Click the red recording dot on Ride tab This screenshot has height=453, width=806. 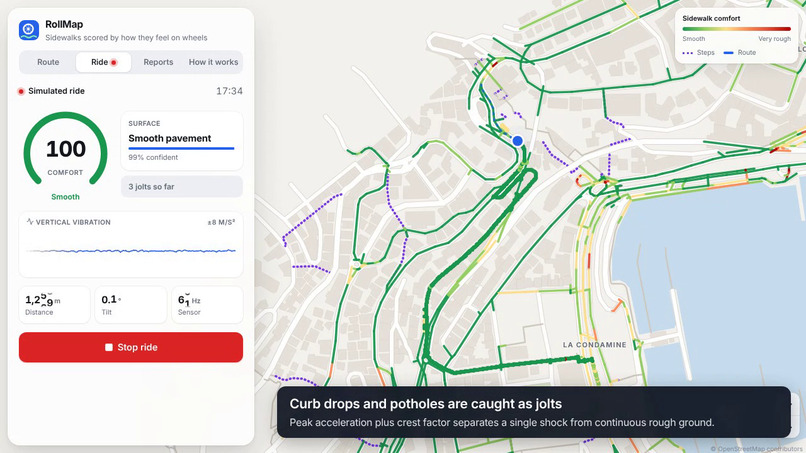point(114,63)
